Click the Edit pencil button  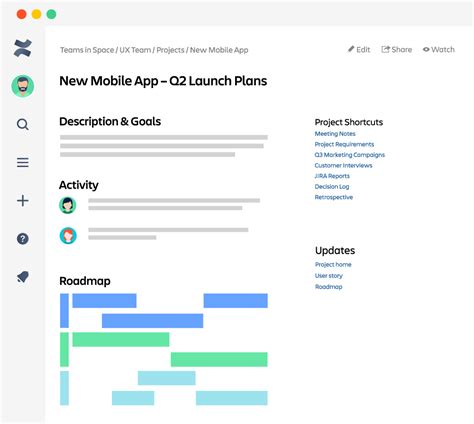point(359,50)
